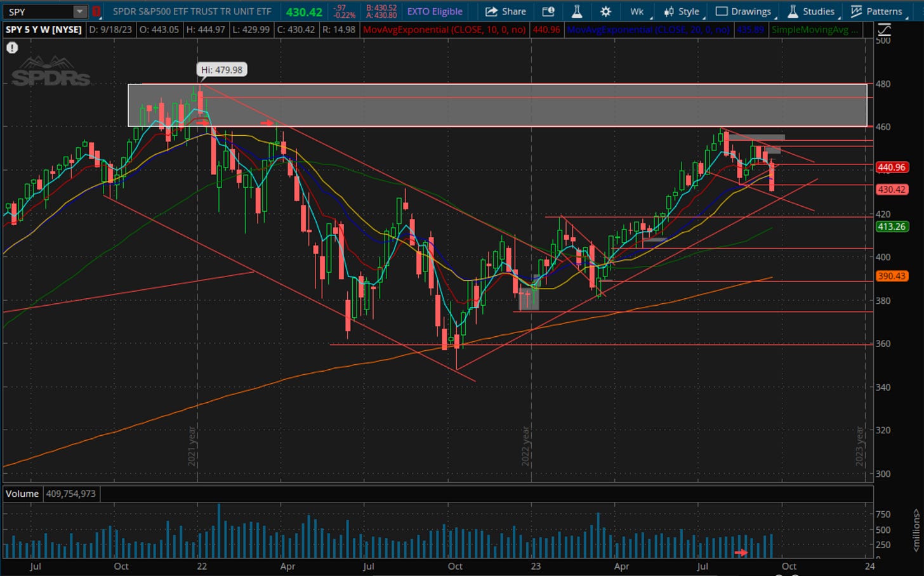
Task: Select the MovAvgExponential (CLOSE, 10) study label
Action: [444, 29]
